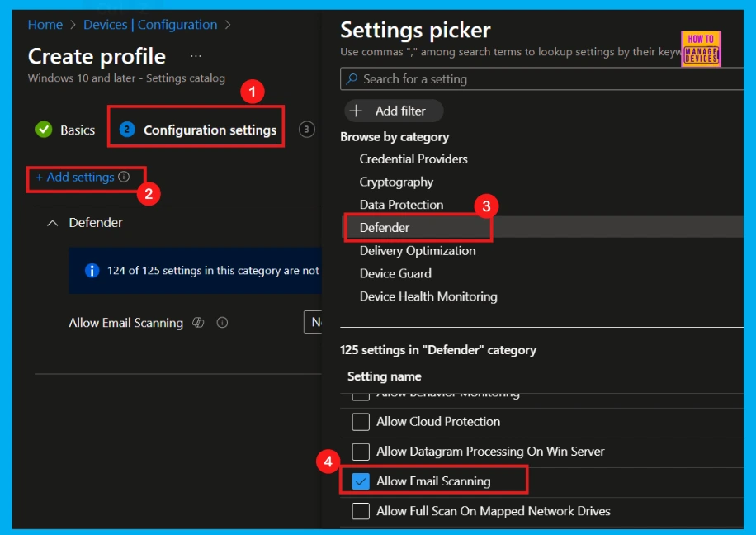756x535 pixels.
Task: Select Credential Providers category
Action: [x=413, y=159]
